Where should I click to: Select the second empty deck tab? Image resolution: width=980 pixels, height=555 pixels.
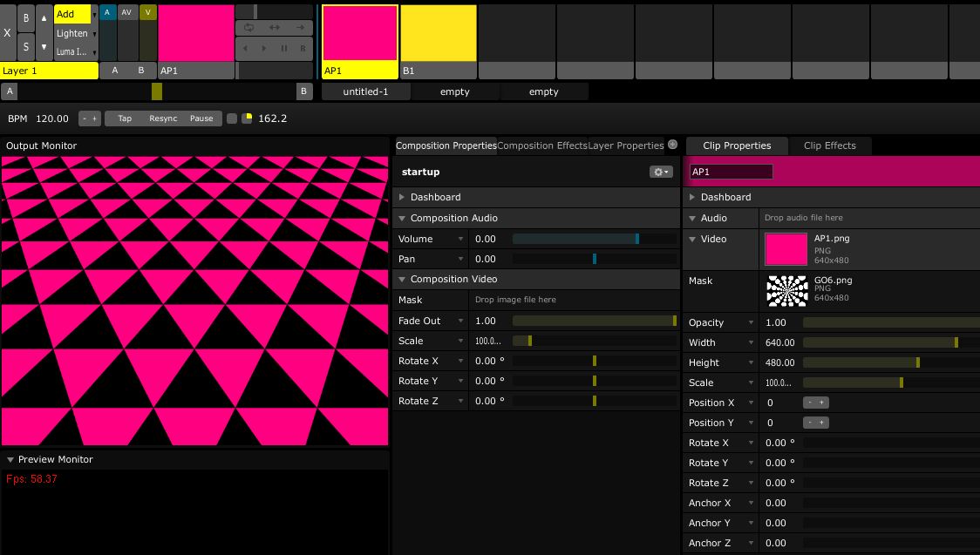[544, 91]
